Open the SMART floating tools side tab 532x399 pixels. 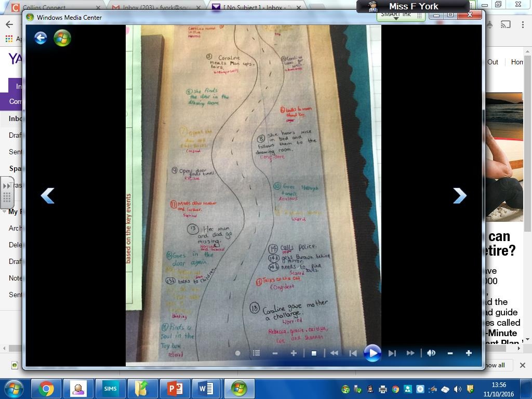[7, 192]
